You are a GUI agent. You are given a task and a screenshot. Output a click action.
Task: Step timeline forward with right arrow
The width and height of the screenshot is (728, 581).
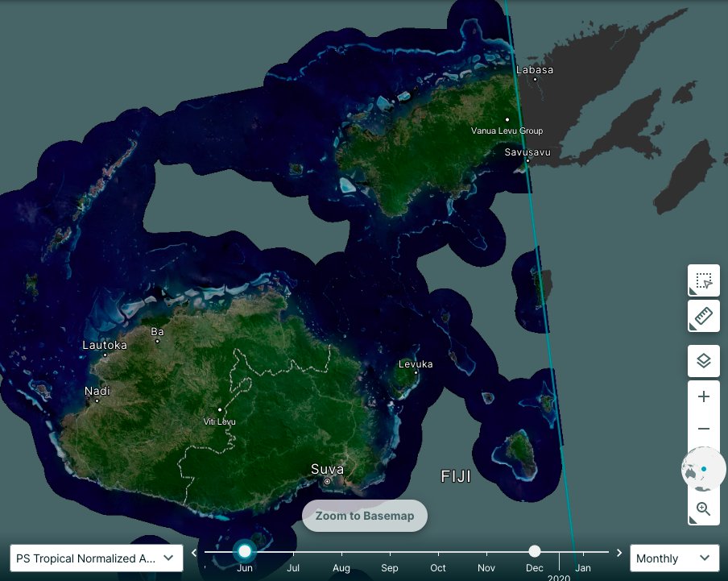pos(619,553)
